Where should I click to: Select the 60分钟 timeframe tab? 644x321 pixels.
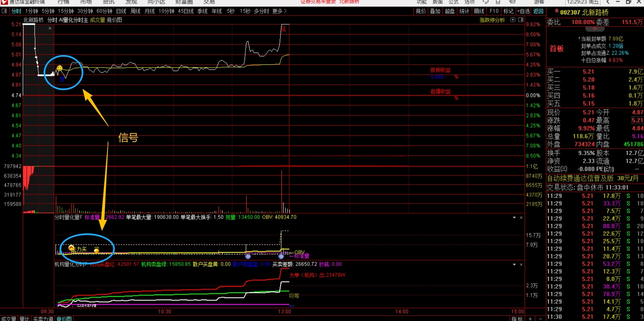tap(104, 11)
